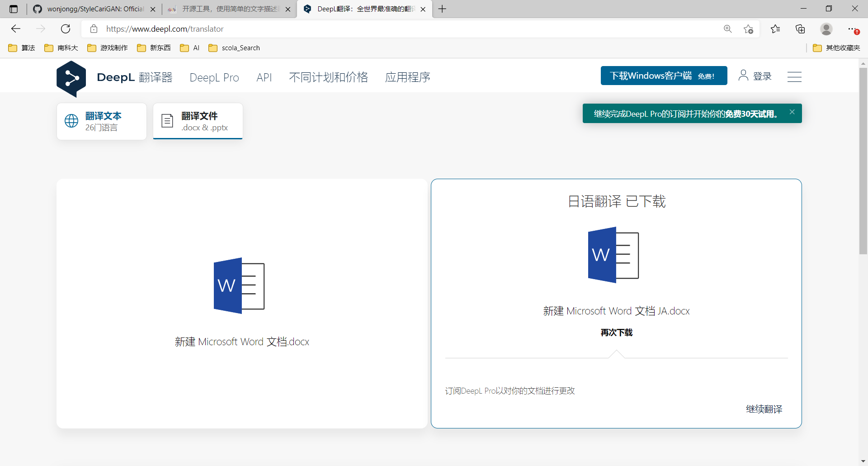
Task: Switch to the wonjongg/StyleCariGAN GitHub tab
Action: (95, 9)
